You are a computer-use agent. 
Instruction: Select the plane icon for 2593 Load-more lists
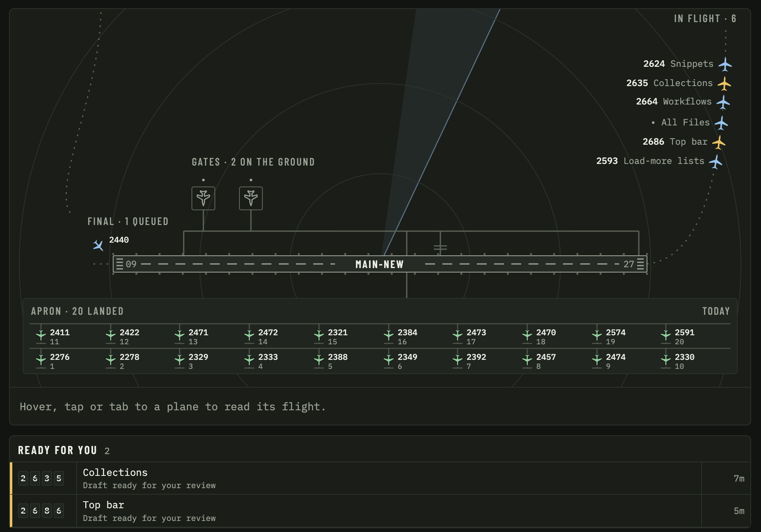(x=716, y=161)
